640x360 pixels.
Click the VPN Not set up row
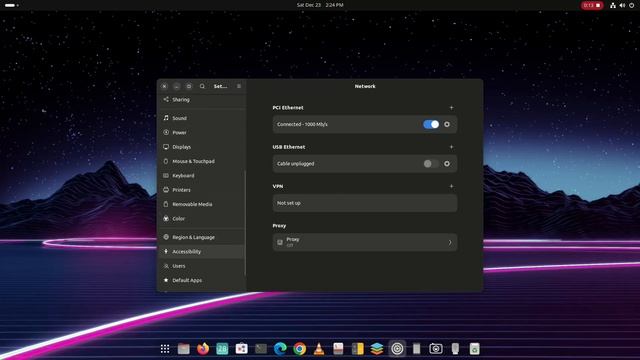tap(365, 203)
